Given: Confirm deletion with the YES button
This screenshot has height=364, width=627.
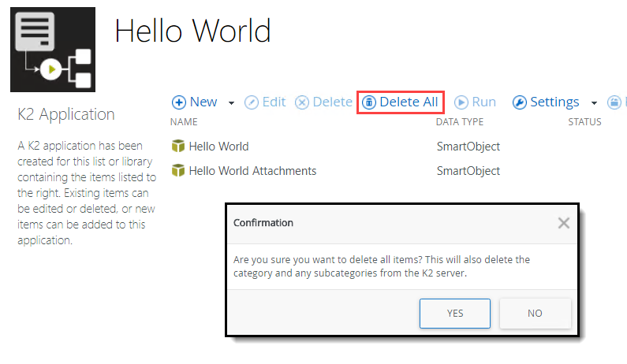Looking at the screenshot, I should tap(455, 313).
